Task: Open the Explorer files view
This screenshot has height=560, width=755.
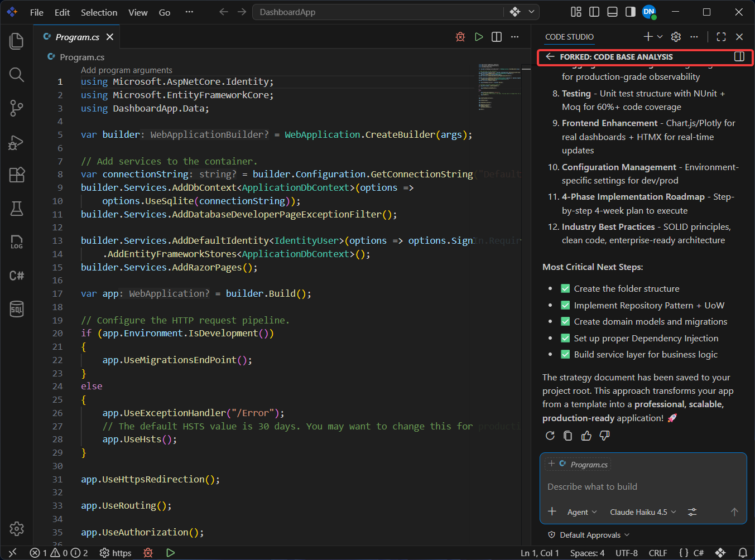Action: 17,41
